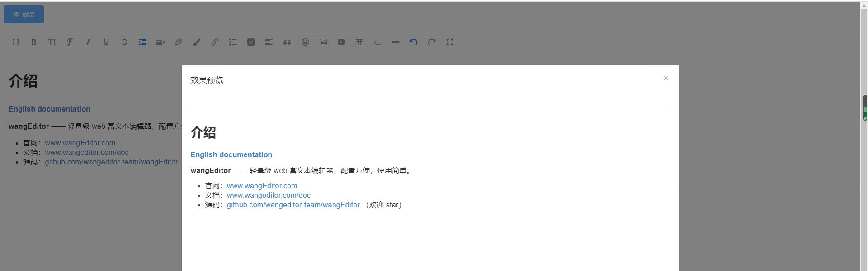868x271 pixels.
Task: Close the 效果预览 dialog
Action: [666, 78]
